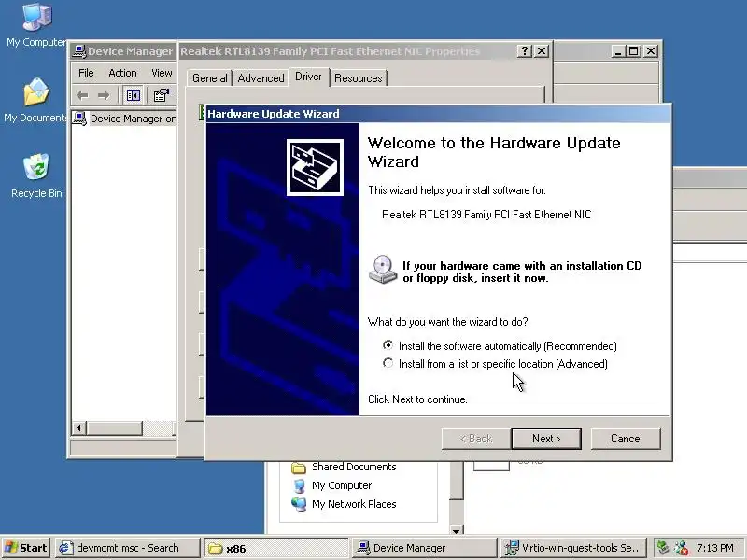Screen dimensions: 747x560
Task: Open My Network Places link
Action: click(354, 504)
